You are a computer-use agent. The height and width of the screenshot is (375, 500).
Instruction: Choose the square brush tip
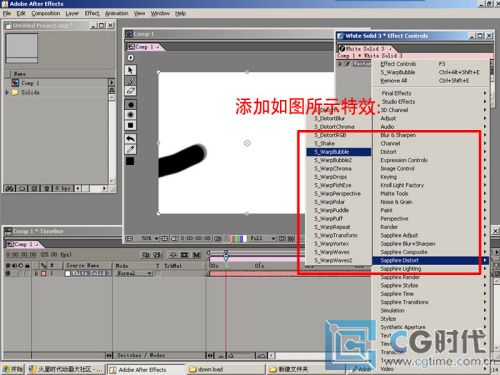tap(130, 125)
